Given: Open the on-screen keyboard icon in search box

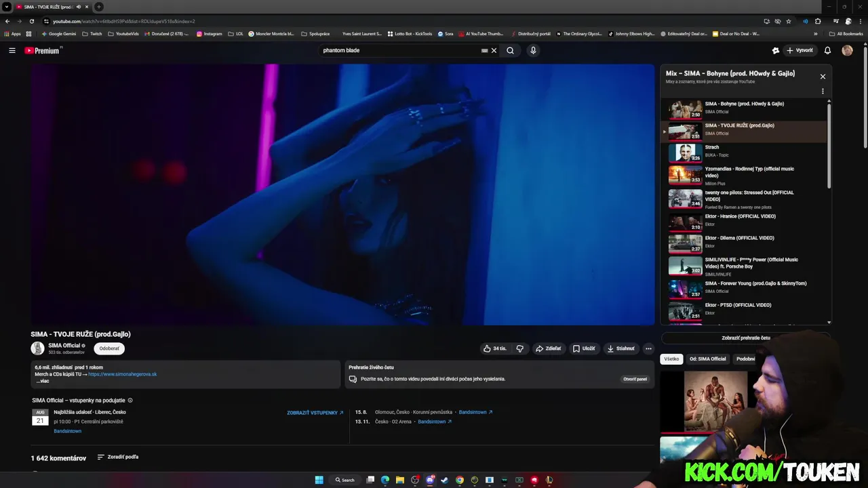Looking at the screenshot, I should click(x=484, y=50).
